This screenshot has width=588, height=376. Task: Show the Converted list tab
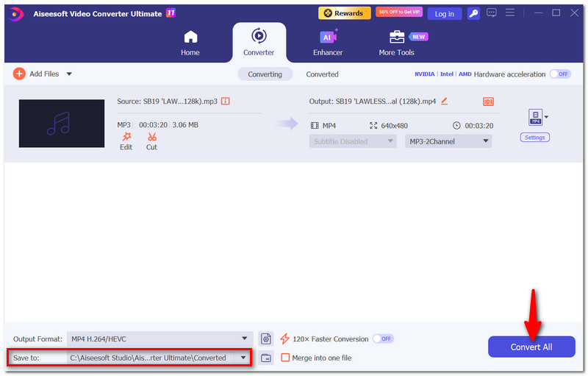click(x=322, y=74)
